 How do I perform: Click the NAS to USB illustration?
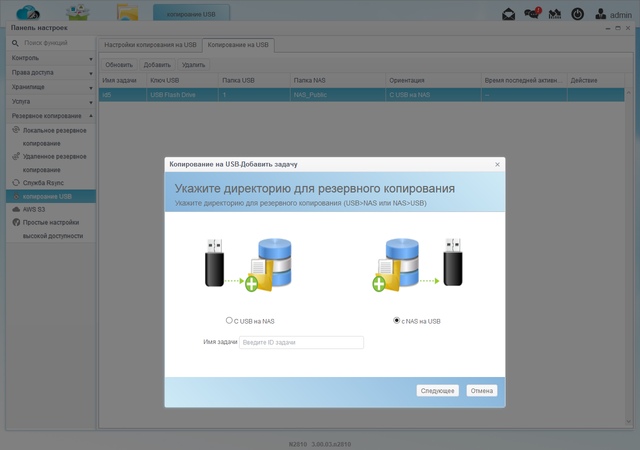pos(417,265)
